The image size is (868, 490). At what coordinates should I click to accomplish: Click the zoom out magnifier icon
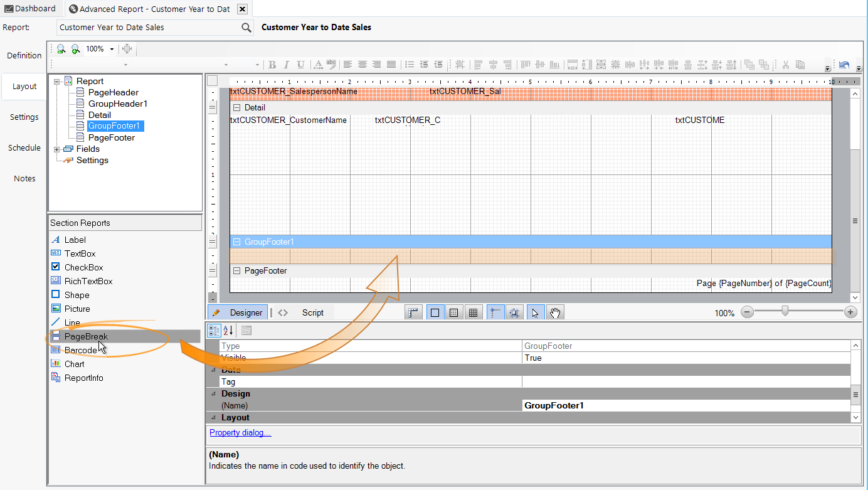click(61, 49)
